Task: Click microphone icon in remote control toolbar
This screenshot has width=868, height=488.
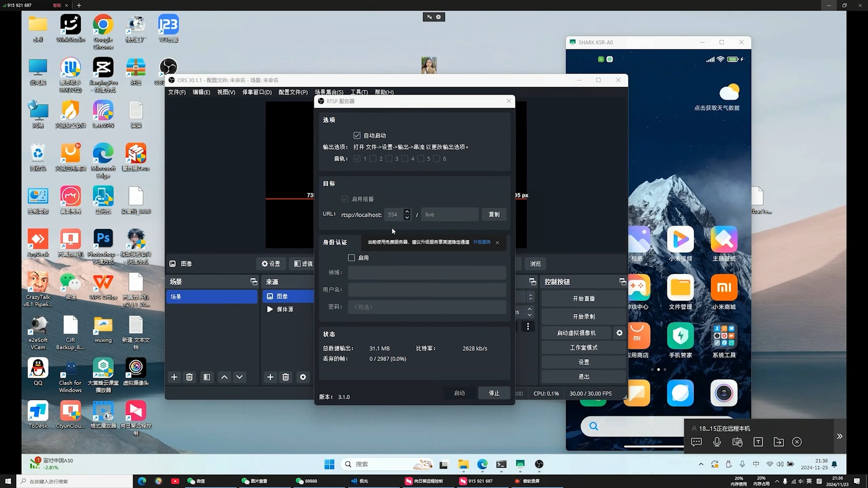Action: [717, 442]
